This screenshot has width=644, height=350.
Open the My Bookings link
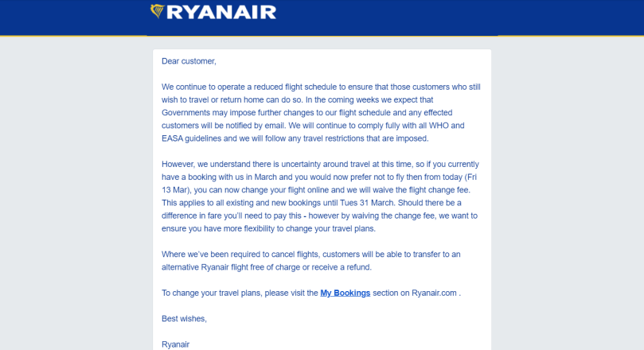[345, 293]
